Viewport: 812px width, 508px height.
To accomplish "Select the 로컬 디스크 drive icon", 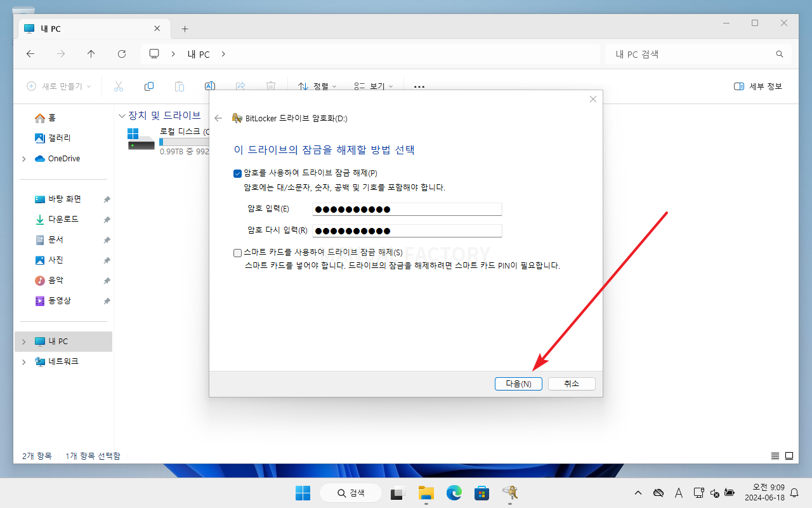I will (x=141, y=139).
